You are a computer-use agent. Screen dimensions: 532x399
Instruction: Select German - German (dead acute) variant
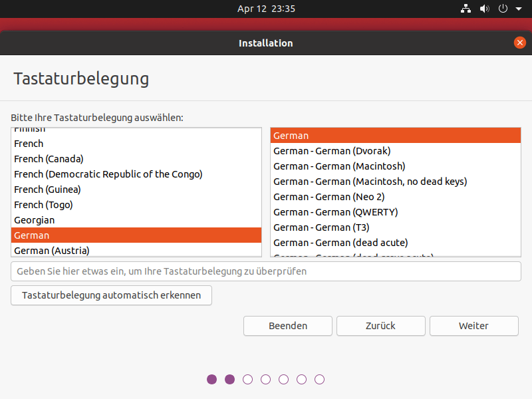(x=340, y=243)
